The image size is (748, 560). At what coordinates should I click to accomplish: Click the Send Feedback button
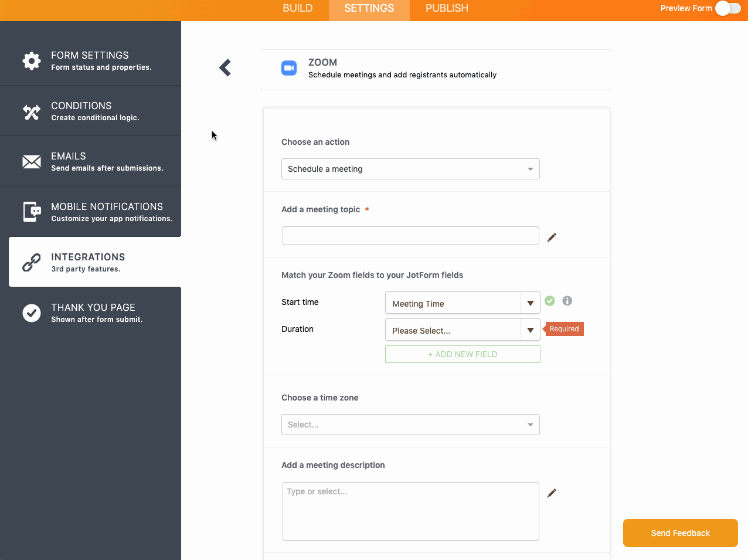pos(680,533)
